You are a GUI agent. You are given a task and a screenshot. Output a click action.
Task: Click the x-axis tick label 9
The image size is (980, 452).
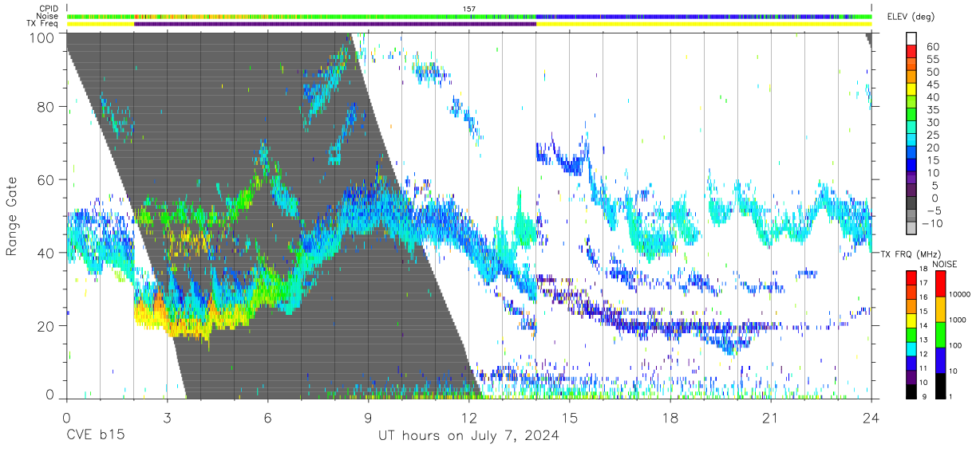369,419
